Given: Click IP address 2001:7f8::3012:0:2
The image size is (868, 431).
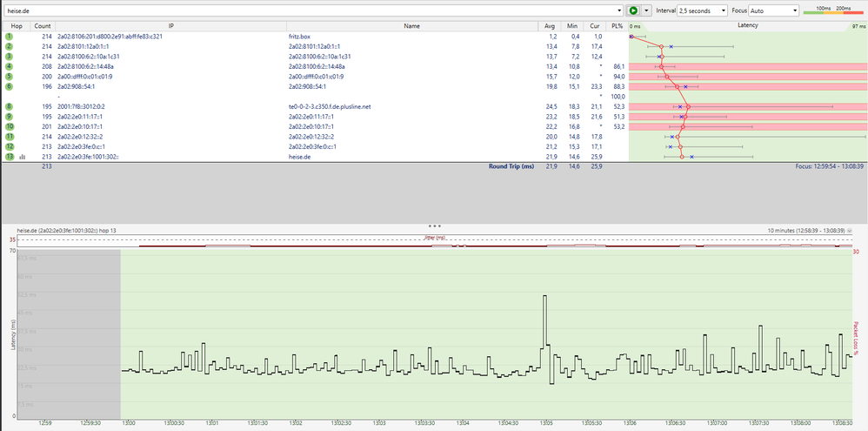Looking at the screenshot, I should [x=82, y=106].
